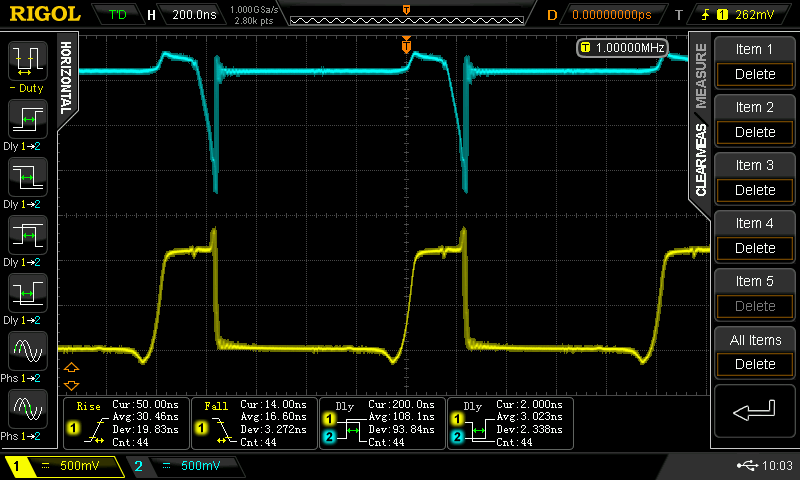Select upper Phs 1→2 phase icon
This screenshot has width=800, height=480.
(x=28, y=351)
